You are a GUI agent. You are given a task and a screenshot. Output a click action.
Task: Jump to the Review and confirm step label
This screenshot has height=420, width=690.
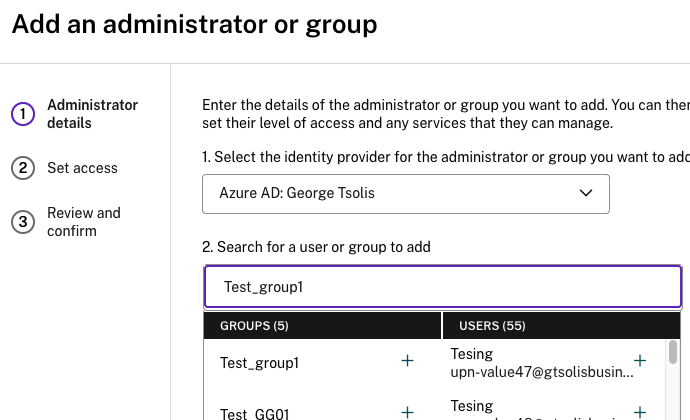pos(84,222)
